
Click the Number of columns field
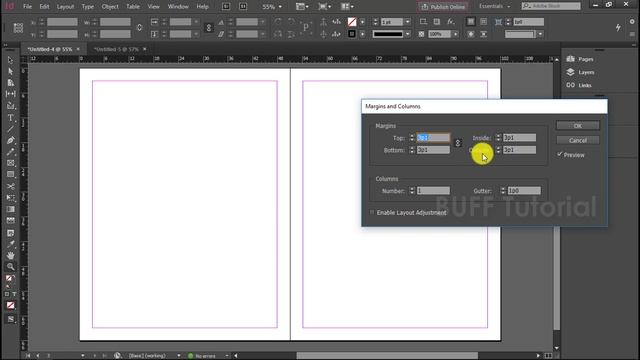click(433, 191)
